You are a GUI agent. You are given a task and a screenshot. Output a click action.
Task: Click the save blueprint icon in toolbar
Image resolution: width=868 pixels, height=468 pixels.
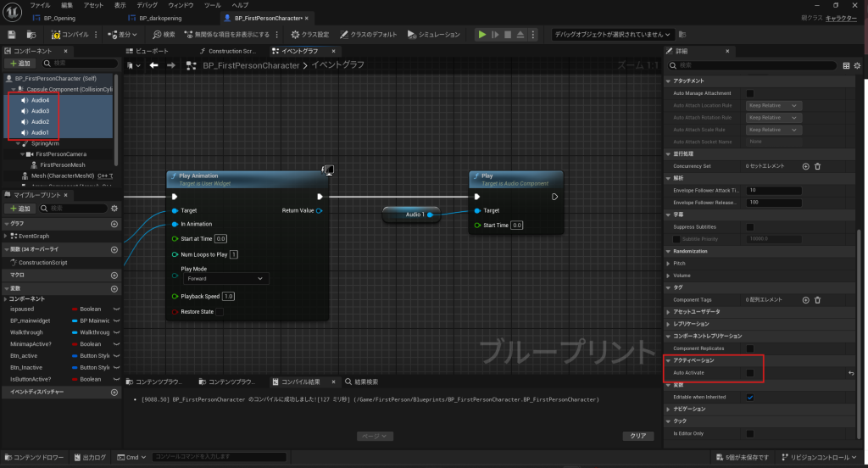tap(12, 35)
